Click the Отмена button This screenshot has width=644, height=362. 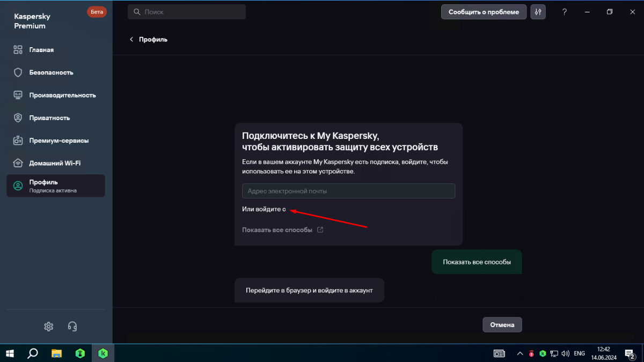pyautogui.click(x=502, y=324)
